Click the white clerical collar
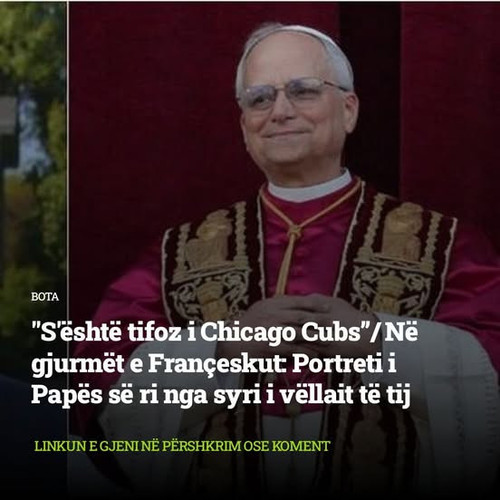Image resolution: width=500 pixels, height=500 pixels. pyautogui.click(x=310, y=188)
